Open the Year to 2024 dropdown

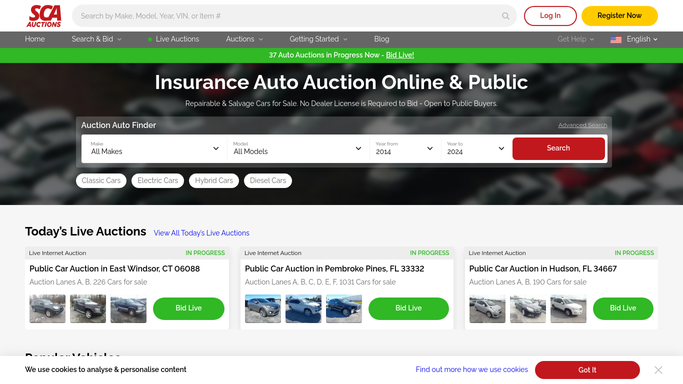(476, 148)
